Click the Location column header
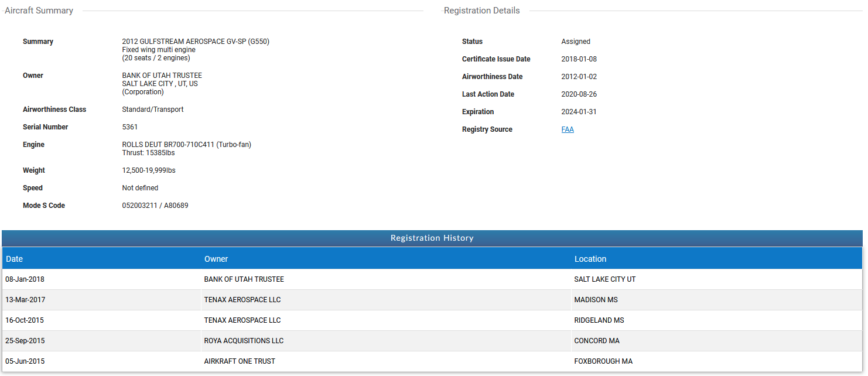This screenshot has width=868, height=376. [590, 259]
